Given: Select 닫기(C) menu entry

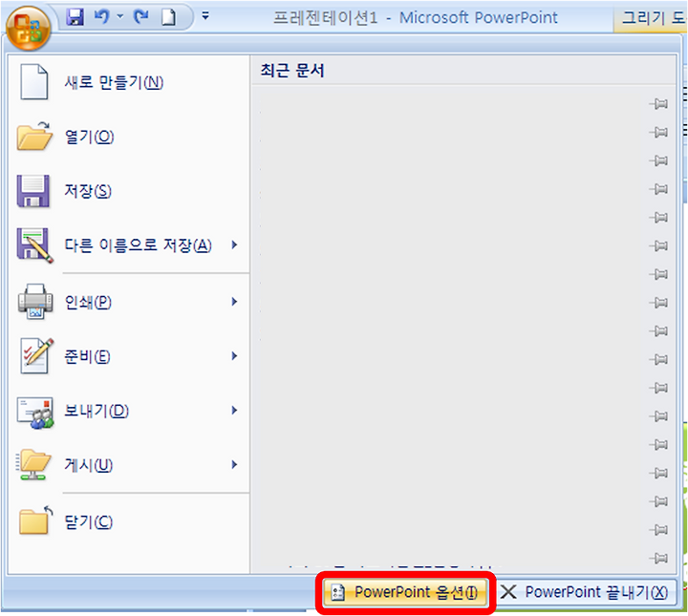Looking at the screenshot, I should pos(129,521).
